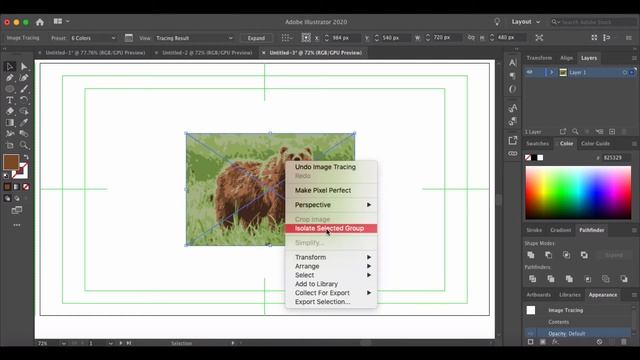The width and height of the screenshot is (640, 360).
Task: Toggle visibility eye of Layer 1
Action: 530,72
